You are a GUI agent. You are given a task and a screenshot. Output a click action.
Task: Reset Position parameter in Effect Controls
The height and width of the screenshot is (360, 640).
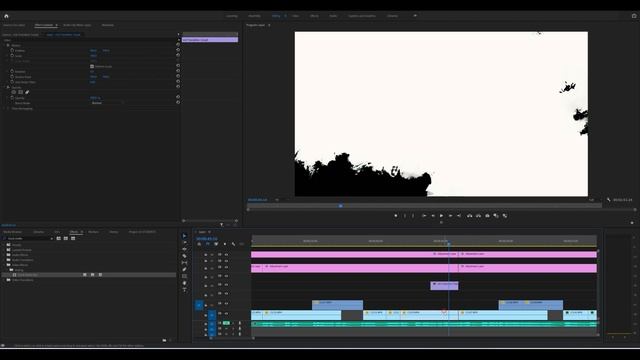[178, 50]
